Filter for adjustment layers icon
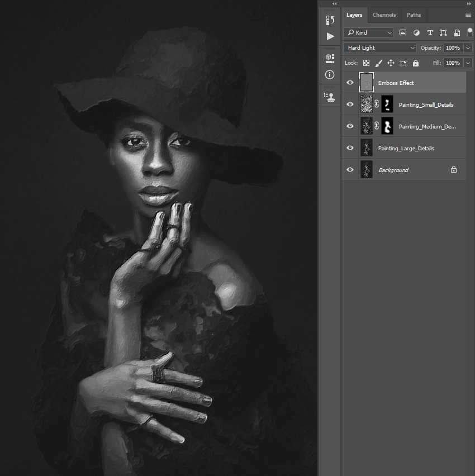This screenshot has width=475, height=476. [416, 33]
